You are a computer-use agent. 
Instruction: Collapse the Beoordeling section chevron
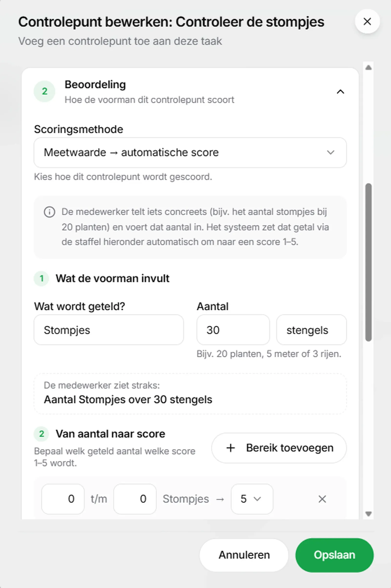[340, 92]
